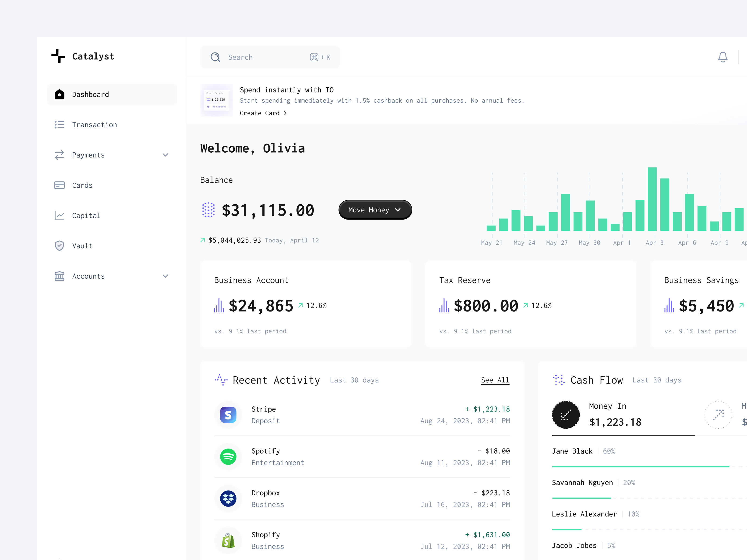Viewport: 747px width, 560px height.
Task: Click the Dropbox - $223.18 amount
Action: [492, 493]
